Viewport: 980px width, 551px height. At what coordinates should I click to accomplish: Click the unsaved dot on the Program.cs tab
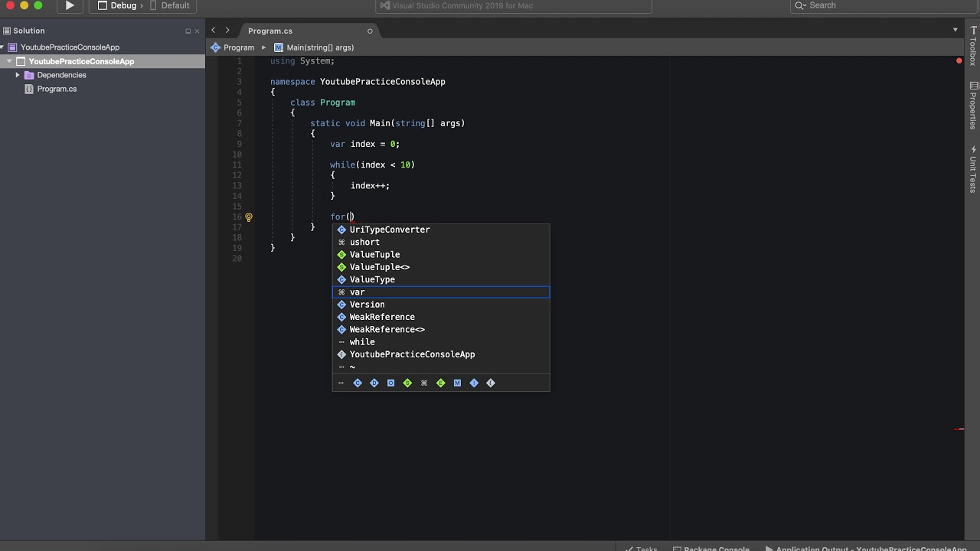[370, 31]
